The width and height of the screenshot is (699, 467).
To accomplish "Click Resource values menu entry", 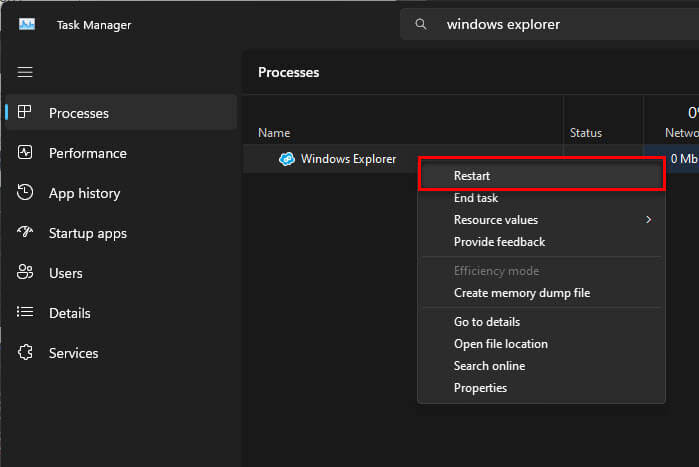I will [542, 220].
